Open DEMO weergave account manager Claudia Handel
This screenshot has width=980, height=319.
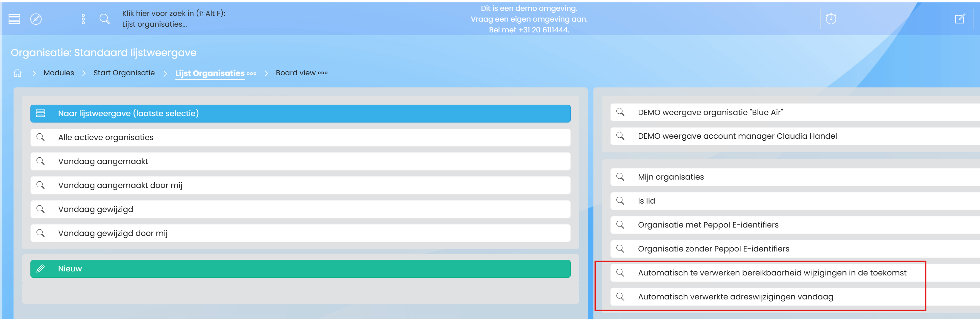click(x=795, y=136)
